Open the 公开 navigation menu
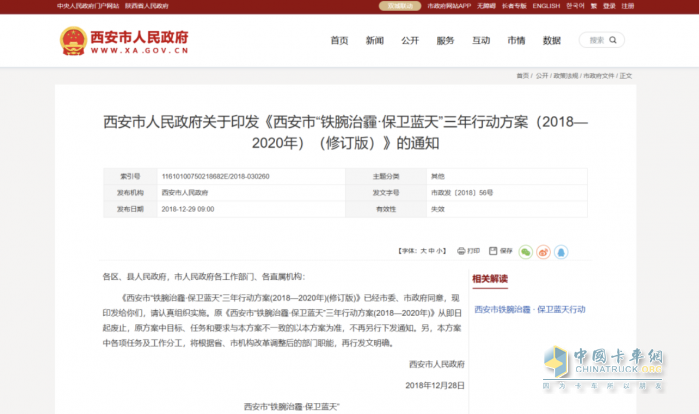 click(x=410, y=41)
